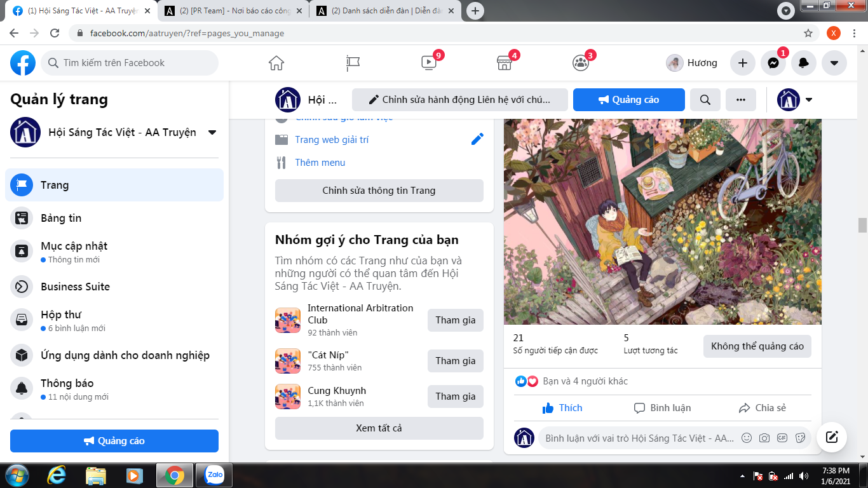Join the "Cát Nip" group
The height and width of the screenshot is (488, 868).
(x=456, y=361)
